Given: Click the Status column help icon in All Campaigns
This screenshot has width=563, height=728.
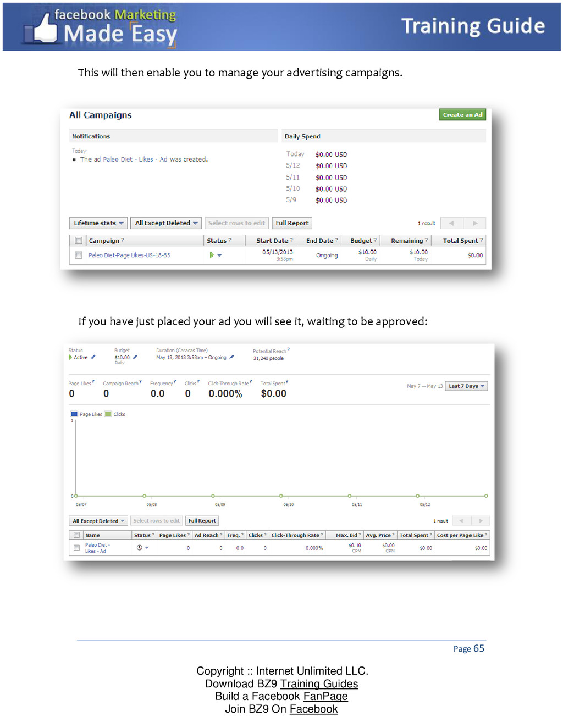Looking at the screenshot, I should (x=230, y=240).
